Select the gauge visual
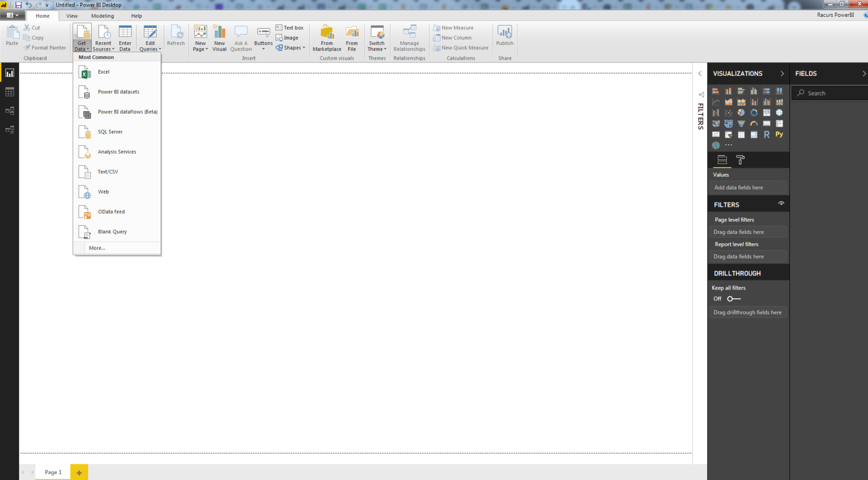 pos(754,124)
